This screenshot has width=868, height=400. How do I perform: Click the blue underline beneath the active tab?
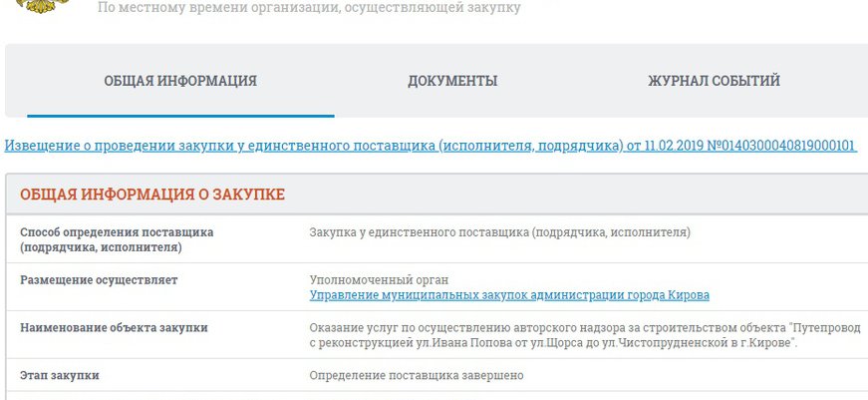coord(180,116)
